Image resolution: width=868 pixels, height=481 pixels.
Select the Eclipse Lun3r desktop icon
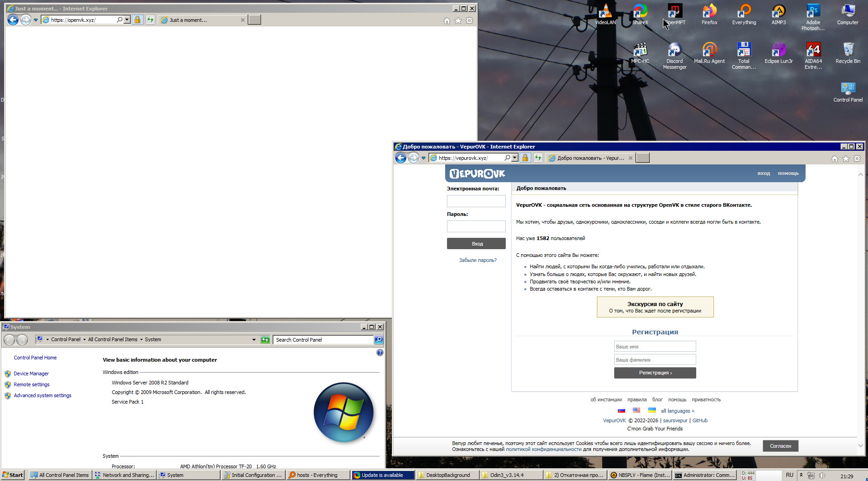click(x=779, y=52)
